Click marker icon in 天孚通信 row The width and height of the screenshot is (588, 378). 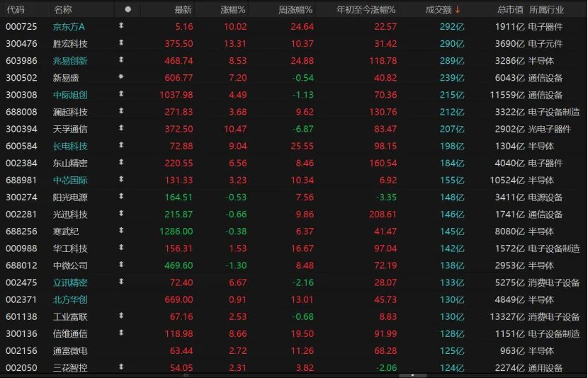[121, 127]
